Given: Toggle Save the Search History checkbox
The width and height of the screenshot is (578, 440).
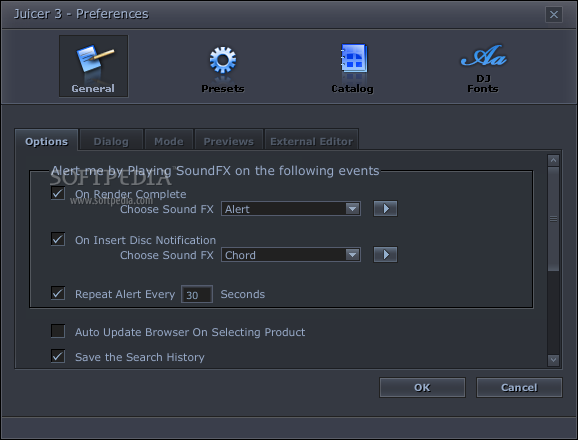Looking at the screenshot, I should (x=58, y=356).
